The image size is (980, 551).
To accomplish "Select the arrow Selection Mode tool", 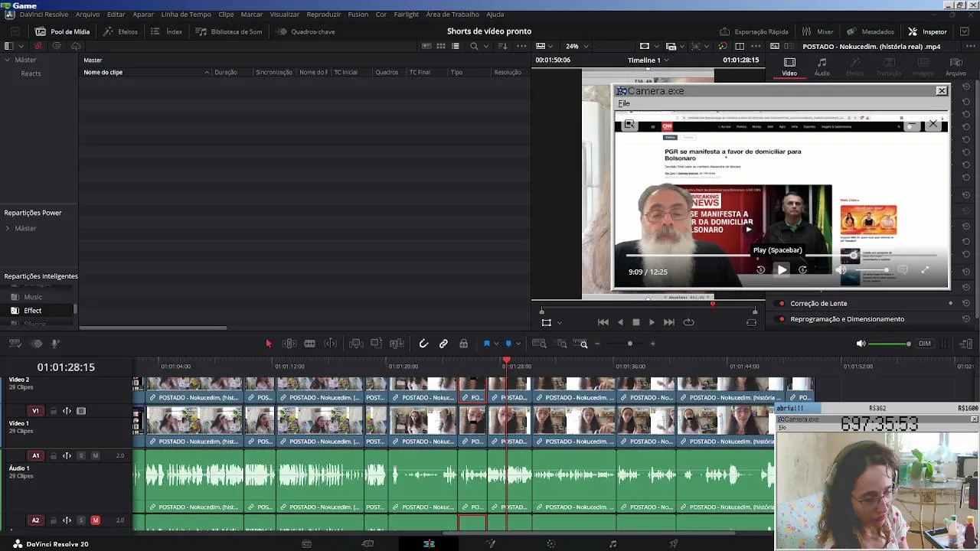I will [x=269, y=344].
